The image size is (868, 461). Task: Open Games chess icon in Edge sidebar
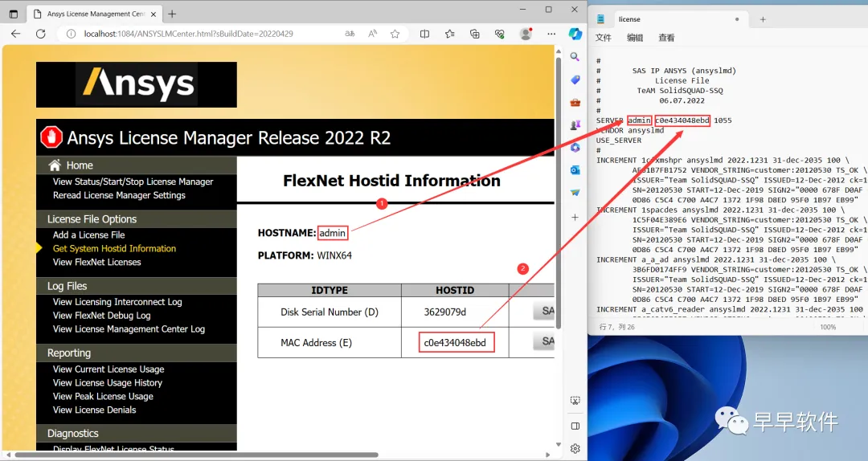(575, 125)
